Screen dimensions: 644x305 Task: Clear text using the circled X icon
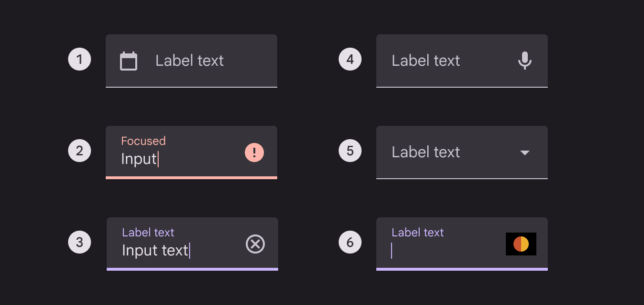[x=255, y=244]
